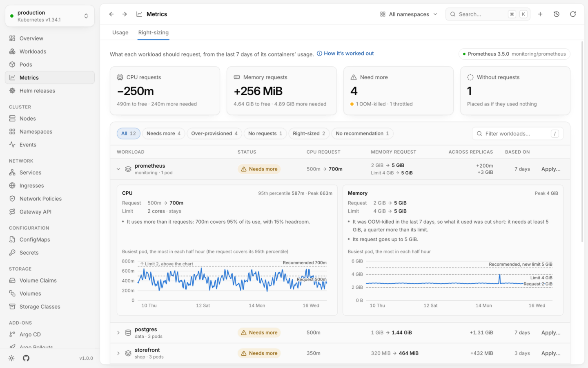Open the history clock icon
The image size is (588, 368).
point(557,14)
